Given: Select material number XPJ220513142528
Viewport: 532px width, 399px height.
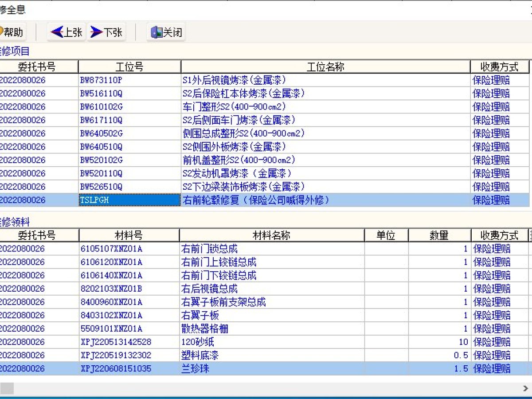Looking at the screenshot, I should pyautogui.click(x=116, y=342).
